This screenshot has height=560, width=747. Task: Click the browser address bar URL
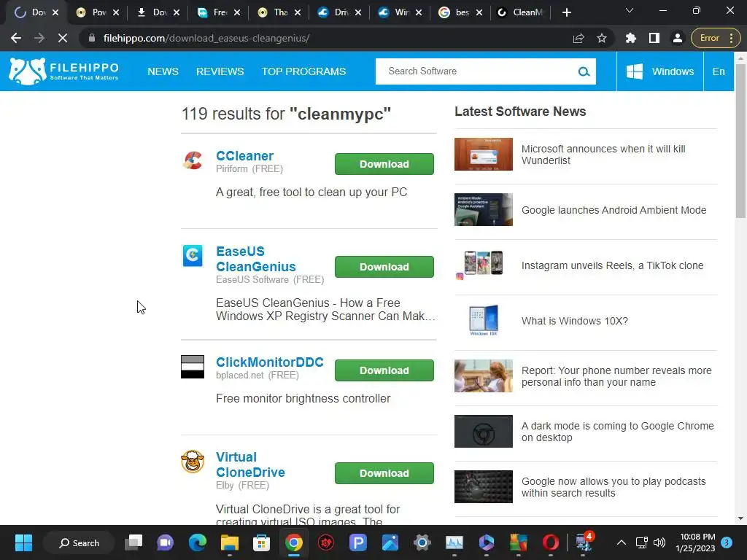click(x=206, y=38)
